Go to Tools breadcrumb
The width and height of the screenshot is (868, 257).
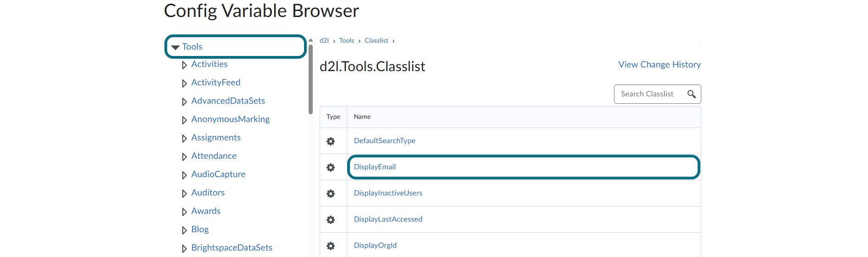[x=347, y=40]
